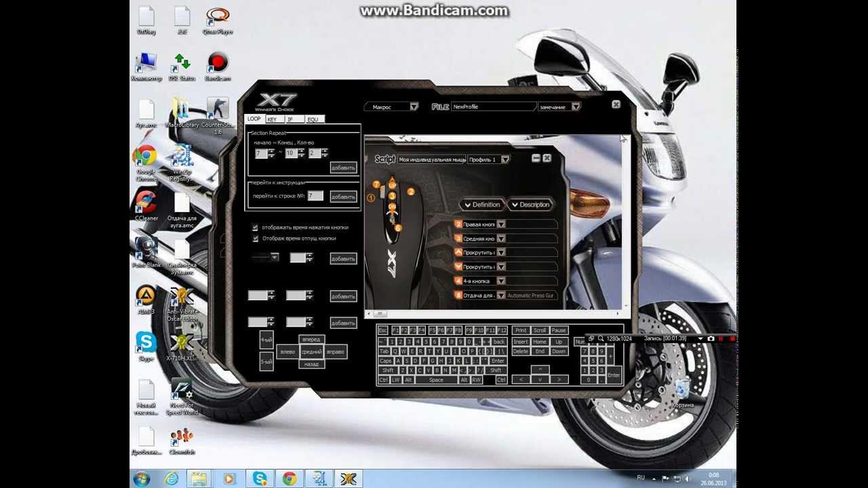Click the назад mouse direction button
Viewport: 868px width, 488px height.
(311, 364)
